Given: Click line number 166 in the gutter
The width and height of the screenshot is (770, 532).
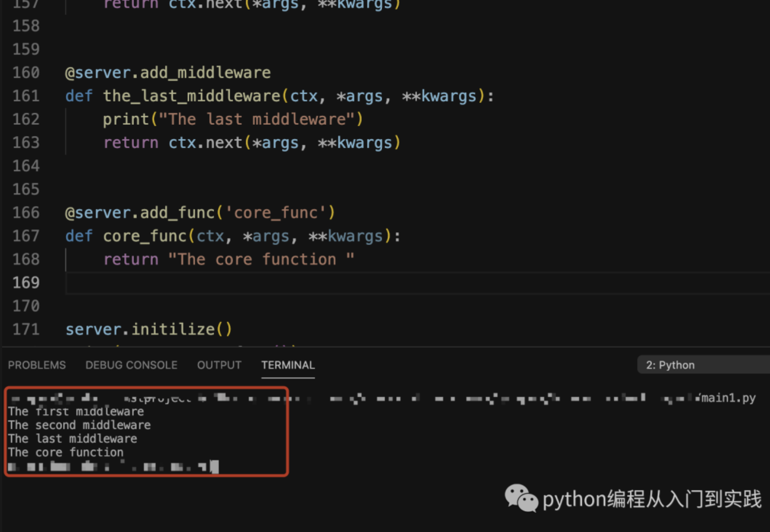Looking at the screenshot, I should (x=26, y=213).
